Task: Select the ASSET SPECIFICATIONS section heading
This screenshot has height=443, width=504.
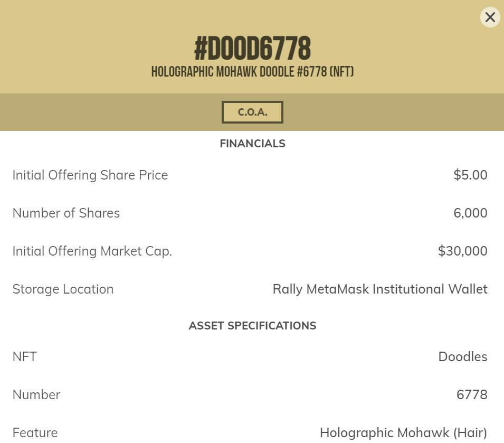Action: pos(252,326)
